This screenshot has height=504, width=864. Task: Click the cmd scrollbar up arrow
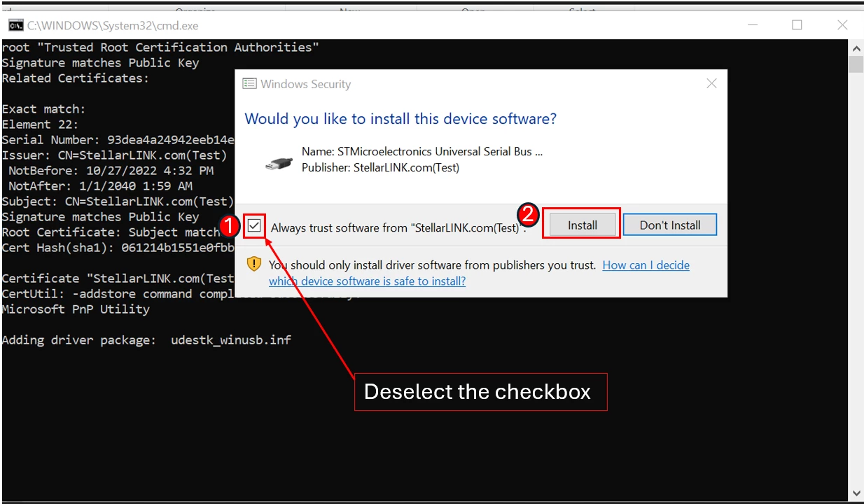pyautogui.click(x=856, y=48)
